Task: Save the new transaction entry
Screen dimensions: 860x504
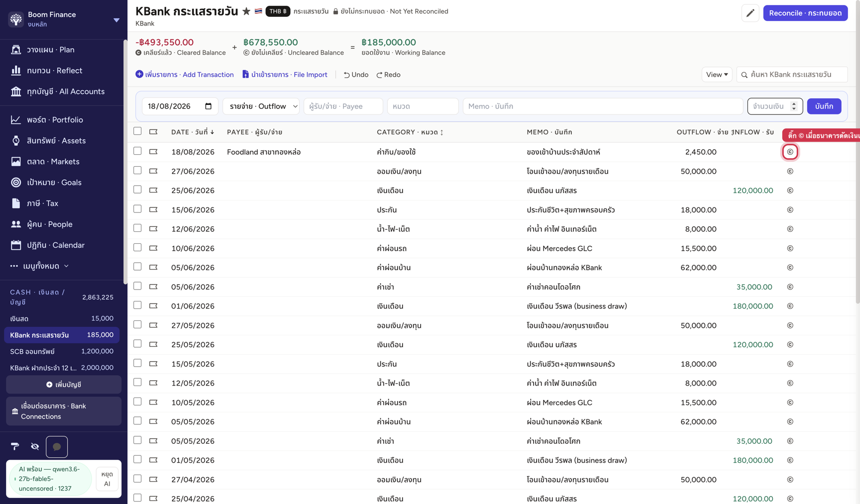Action: pos(824,106)
